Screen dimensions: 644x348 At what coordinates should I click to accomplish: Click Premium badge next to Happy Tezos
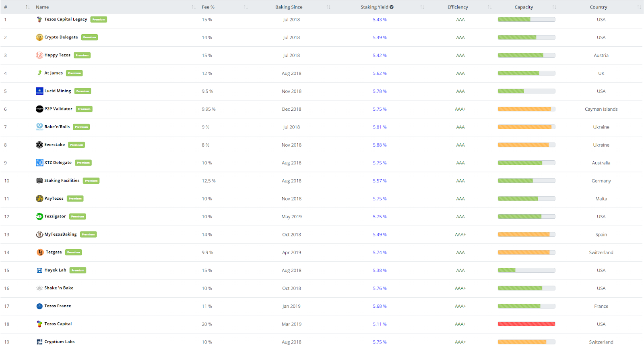pyautogui.click(x=82, y=55)
